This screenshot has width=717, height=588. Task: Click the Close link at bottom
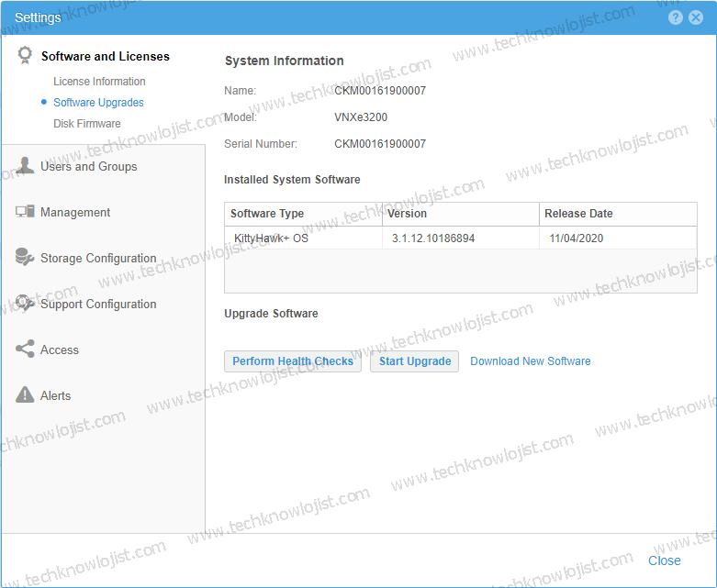coord(664,560)
